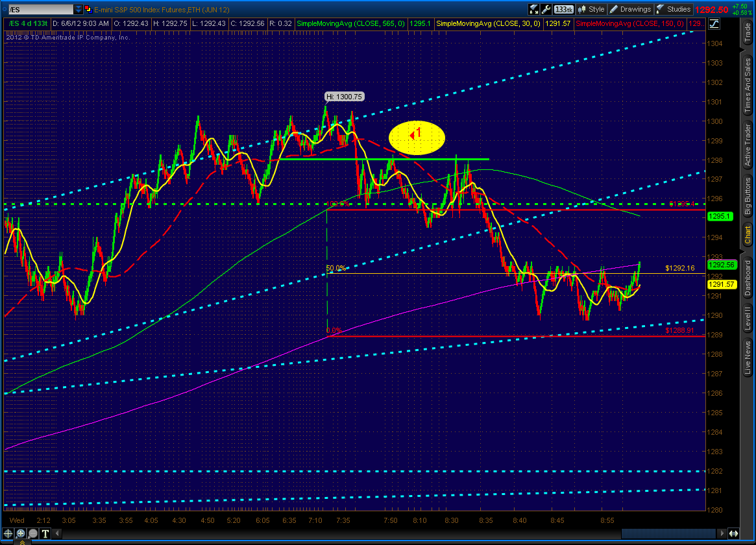The width and height of the screenshot is (756, 545).
Task: Click the 1291.57 yellow price bubble
Action: 722,284
